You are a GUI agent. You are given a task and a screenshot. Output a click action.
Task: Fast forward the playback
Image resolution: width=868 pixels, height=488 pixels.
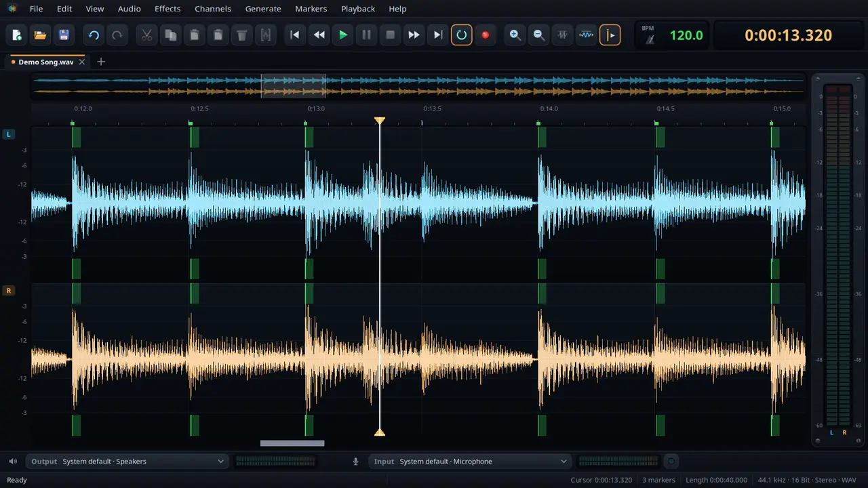414,35
